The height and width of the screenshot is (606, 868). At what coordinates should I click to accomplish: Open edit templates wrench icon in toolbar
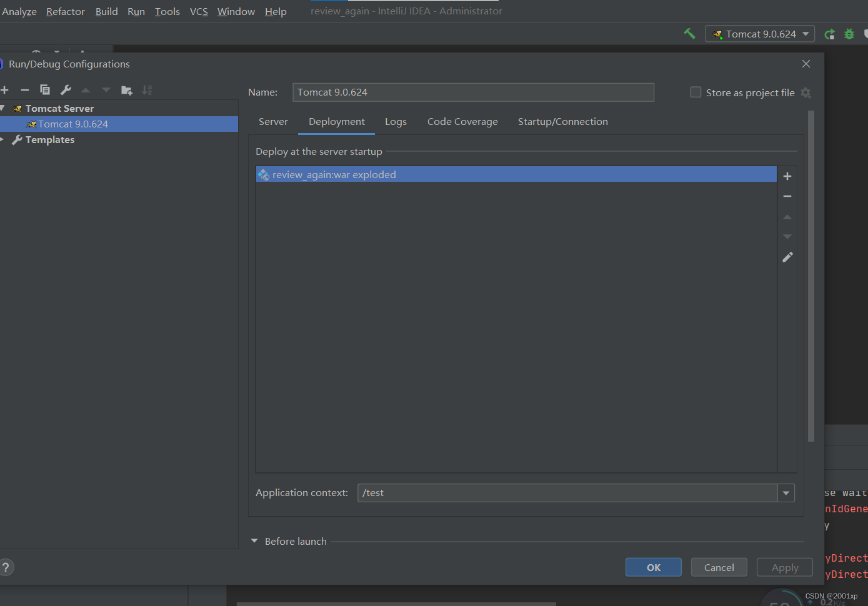pyautogui.click(x=66, y=90)
